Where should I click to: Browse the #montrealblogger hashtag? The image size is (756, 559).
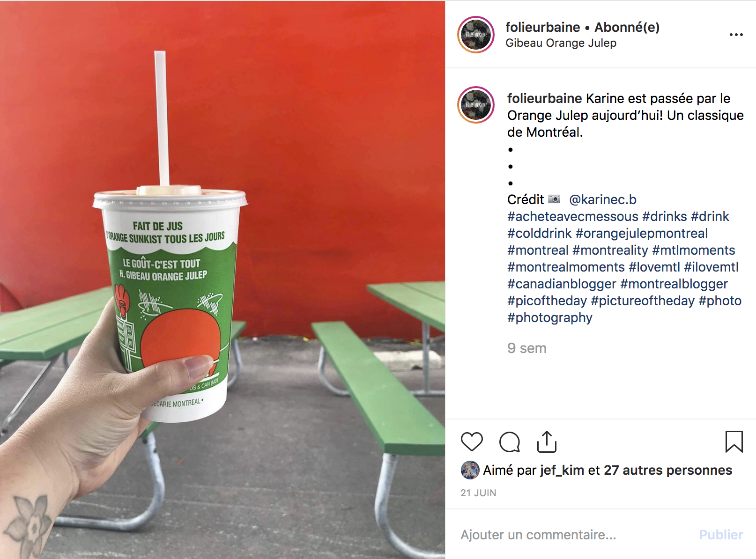[674, 284]
